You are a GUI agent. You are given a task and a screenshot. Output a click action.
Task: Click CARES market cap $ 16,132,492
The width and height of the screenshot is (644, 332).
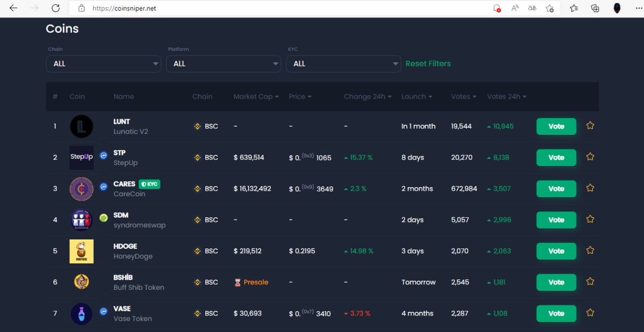pyautogui.click(x=252, y=189)
